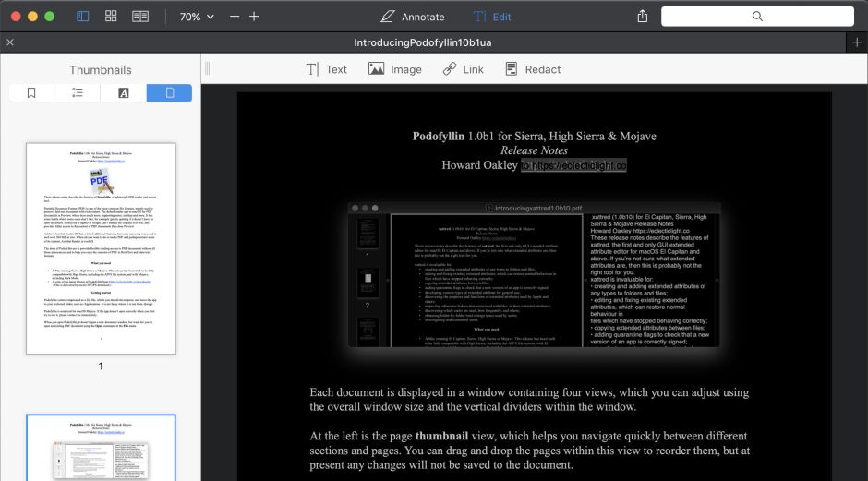Open the Share menu
Image resolution: width=868 pixels, height=481 pixels.
[643, 17]
